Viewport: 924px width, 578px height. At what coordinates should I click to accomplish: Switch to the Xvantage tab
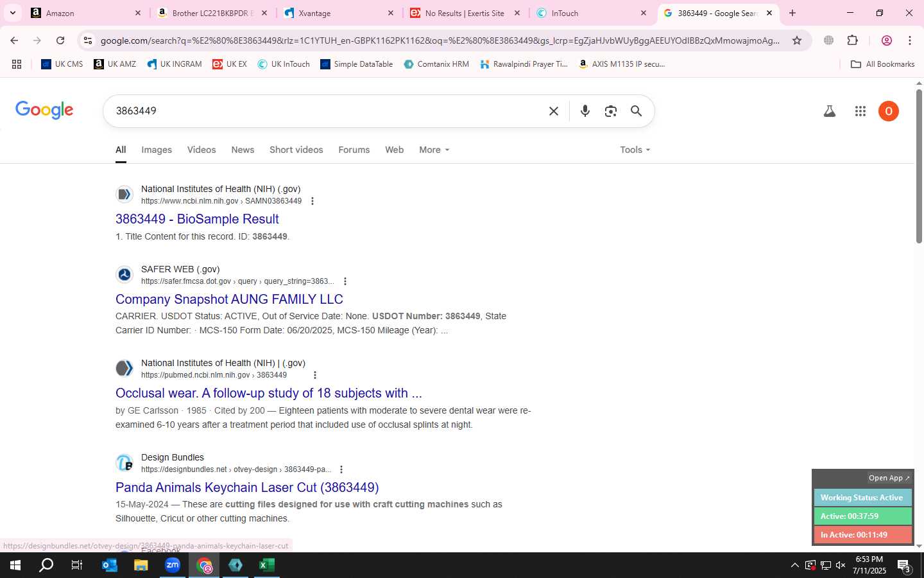click(339, 13)
